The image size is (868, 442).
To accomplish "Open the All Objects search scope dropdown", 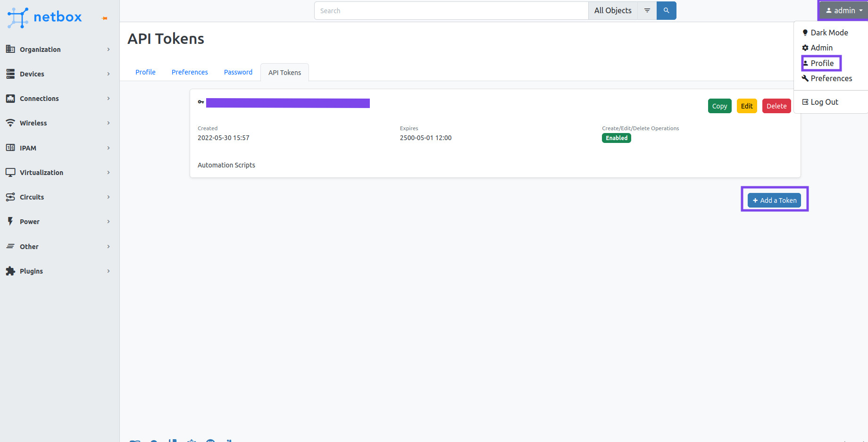I will tap(613, 10).
